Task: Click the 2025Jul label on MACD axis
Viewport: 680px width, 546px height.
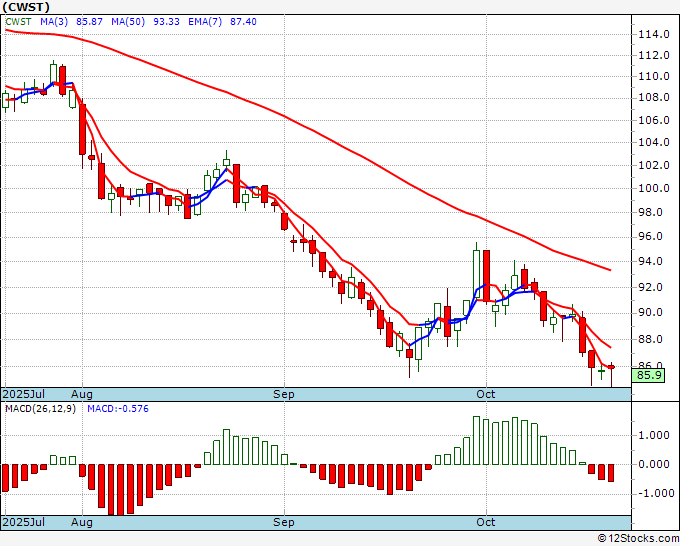Action: pos(23,522)
